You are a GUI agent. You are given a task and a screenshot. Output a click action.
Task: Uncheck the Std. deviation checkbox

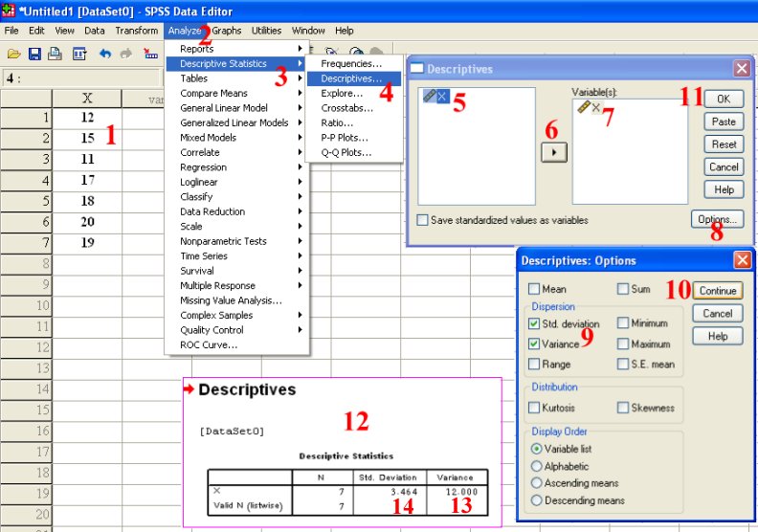[534, 323]
